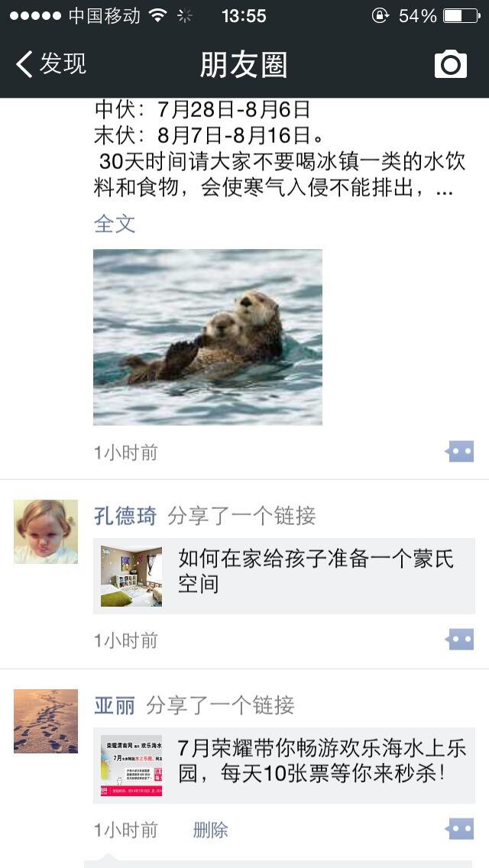Tap the 13:55 clock in status bar

click(244, 16)
